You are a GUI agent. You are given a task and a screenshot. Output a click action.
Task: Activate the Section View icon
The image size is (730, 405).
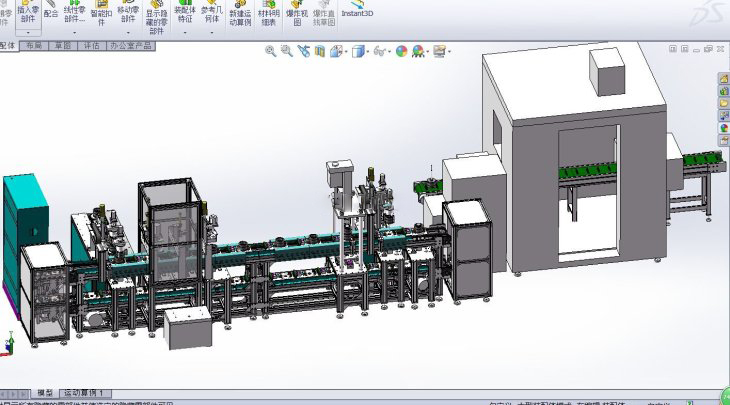coord(321,51)
